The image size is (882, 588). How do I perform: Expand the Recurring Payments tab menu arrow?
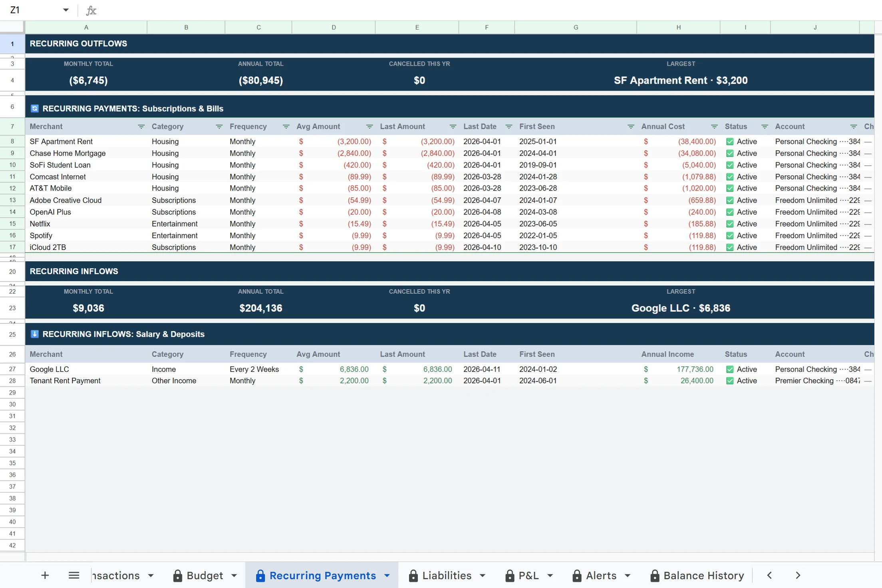387,576
